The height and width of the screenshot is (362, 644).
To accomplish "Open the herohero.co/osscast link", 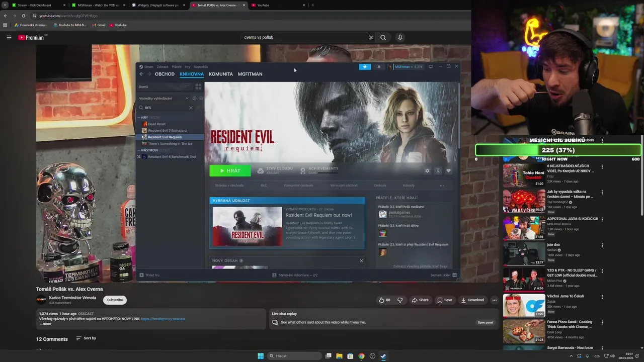I will (x=163, y=319).
